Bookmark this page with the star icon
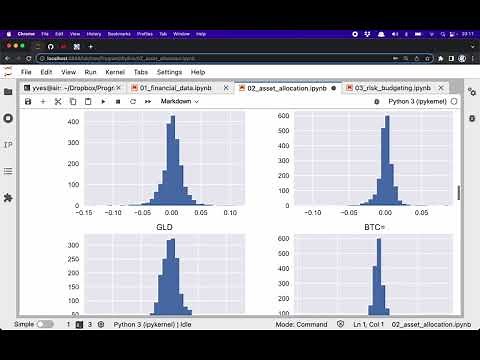This screenshot has height=360, width=480. [x=427, y=58]
